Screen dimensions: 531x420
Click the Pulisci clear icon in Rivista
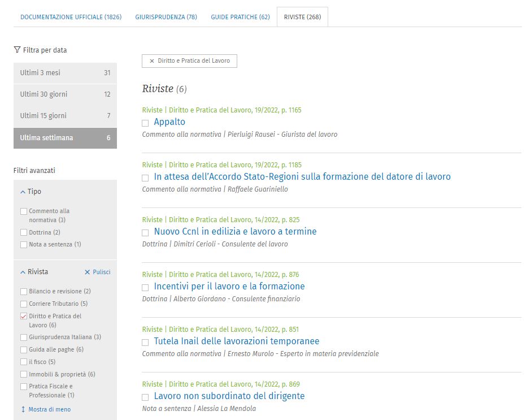pos(88,272)
